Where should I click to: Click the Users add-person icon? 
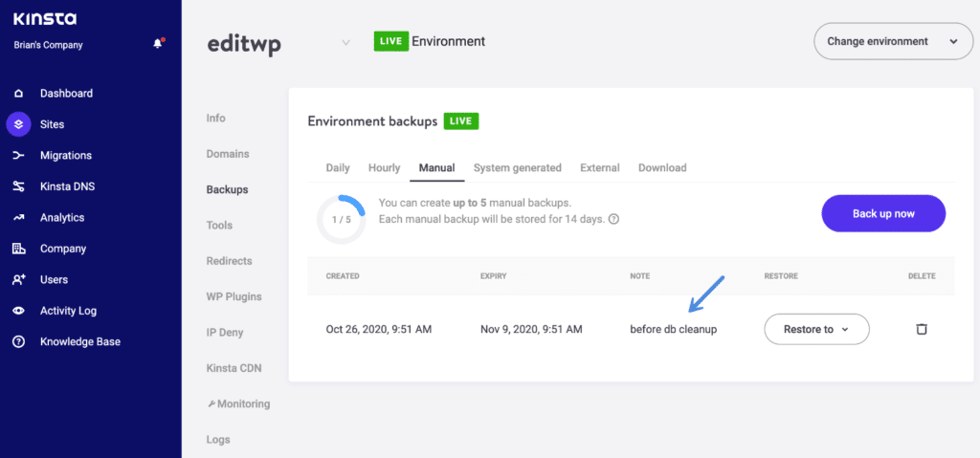pyautogui.click(x=19, y=280)
